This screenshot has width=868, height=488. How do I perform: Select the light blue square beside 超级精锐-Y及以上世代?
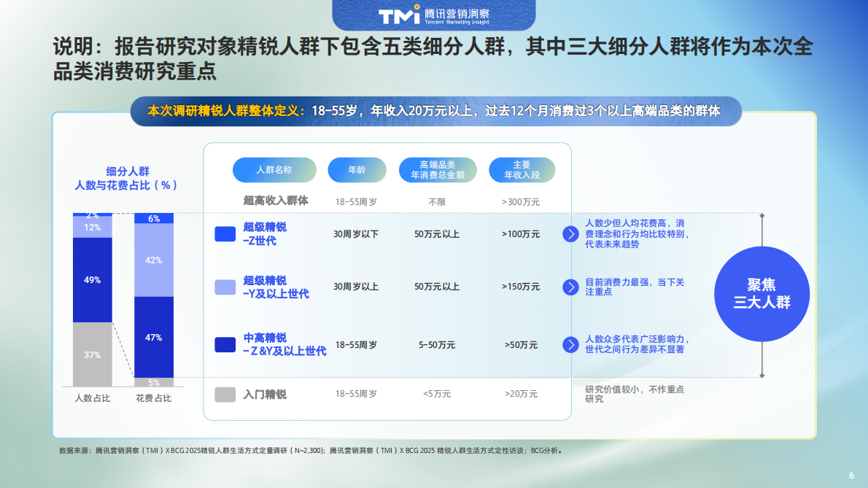pyautogui.click(x=224, y=288)
